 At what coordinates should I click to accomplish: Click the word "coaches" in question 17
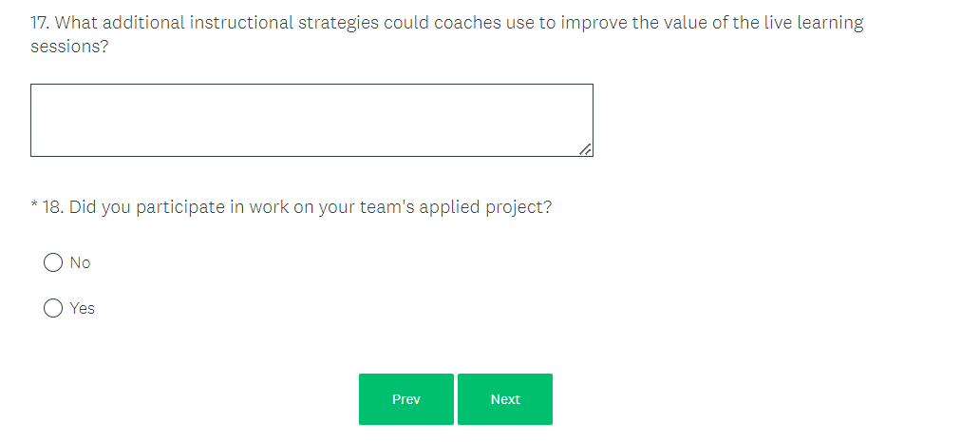pyautogui.click(x=468, y=23)
